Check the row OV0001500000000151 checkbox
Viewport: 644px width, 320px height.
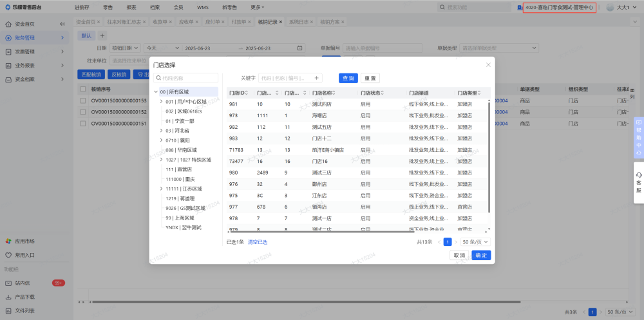(83, 123)
